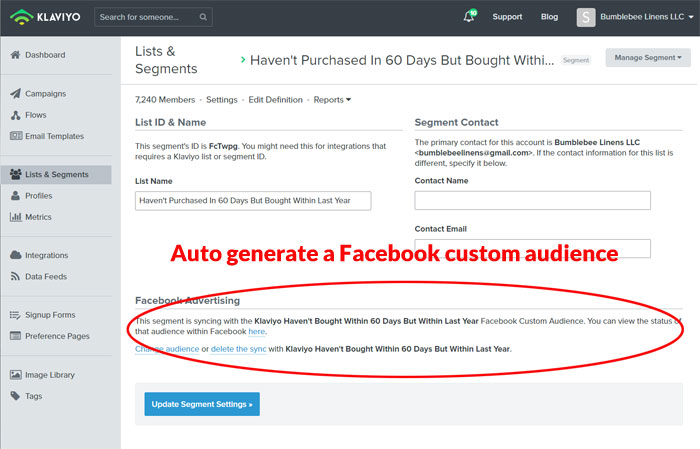Click the Preference Pages icon
This screenshot has width=700, height=449.
pyautogui.click(x=16, y=336)
